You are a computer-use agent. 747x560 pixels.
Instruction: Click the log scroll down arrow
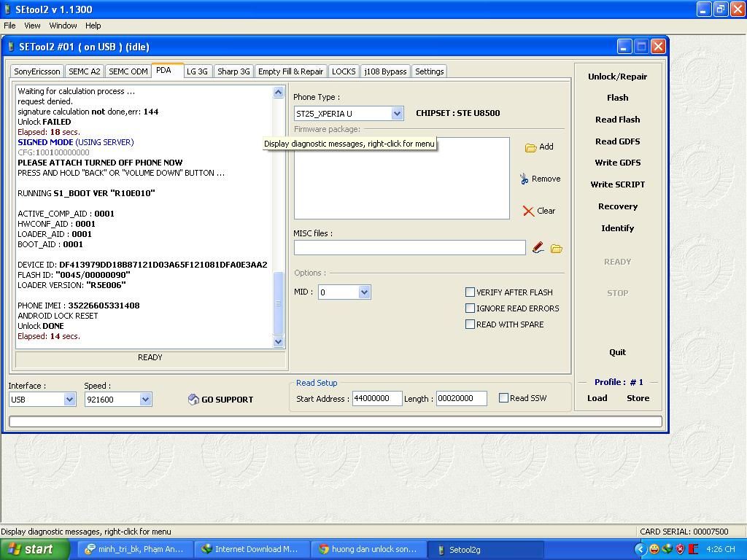point(278,341)
